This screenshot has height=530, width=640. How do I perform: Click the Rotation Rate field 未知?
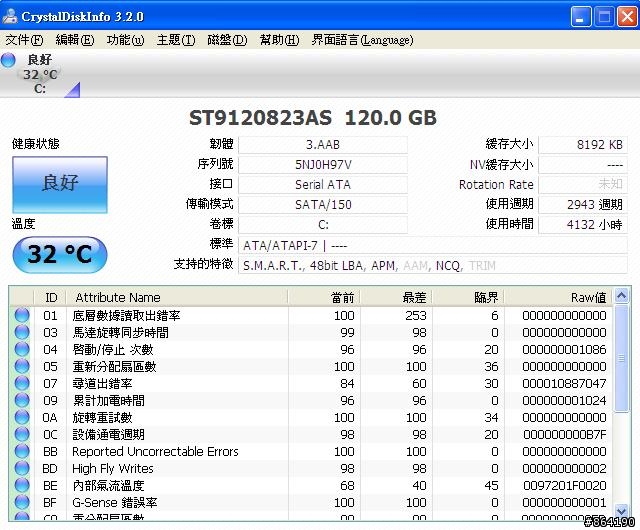coord(583,185)
